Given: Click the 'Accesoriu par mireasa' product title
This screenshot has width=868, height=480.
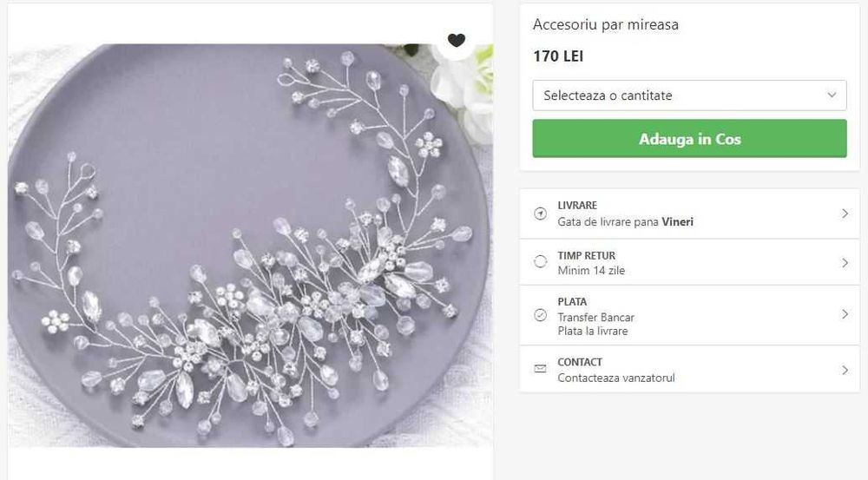Looking at the screenshot, I should 606,25.
